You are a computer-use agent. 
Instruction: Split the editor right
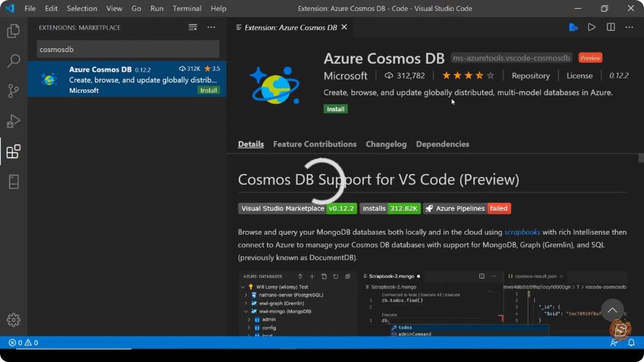click(x=611, y=28)
